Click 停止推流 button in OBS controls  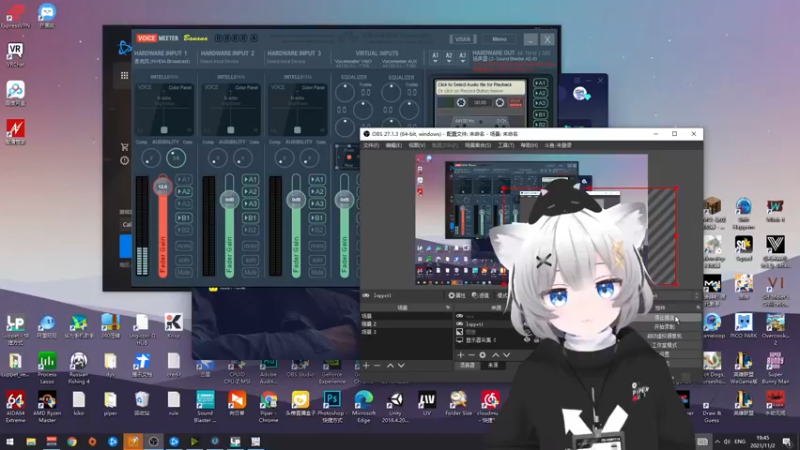[664, 318]
